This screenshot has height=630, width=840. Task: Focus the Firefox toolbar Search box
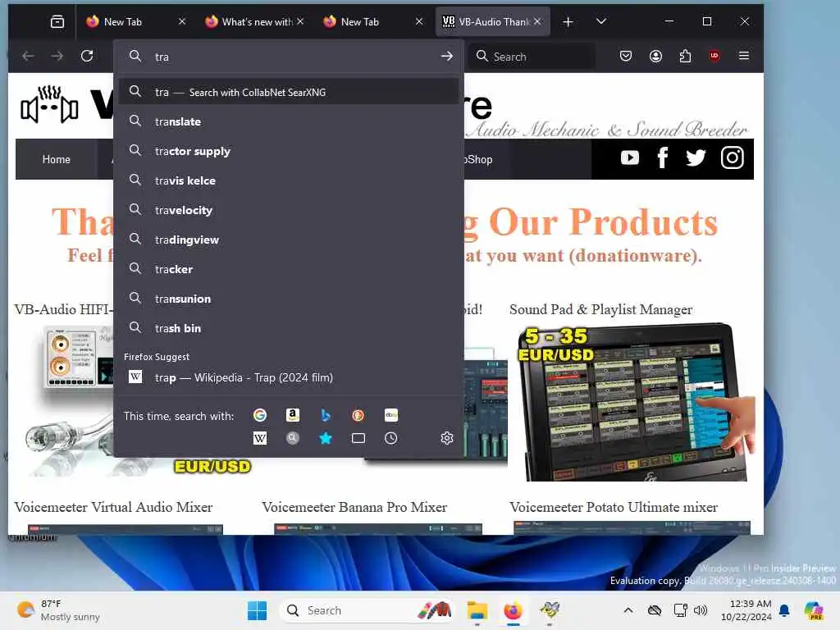coord(532,57)
